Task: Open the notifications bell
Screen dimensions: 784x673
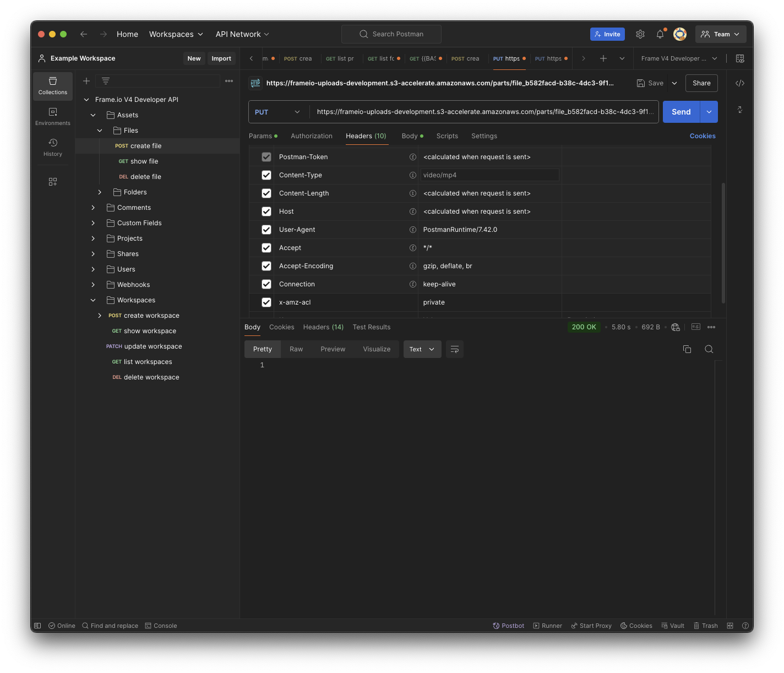Action: [x=660, y=34]
